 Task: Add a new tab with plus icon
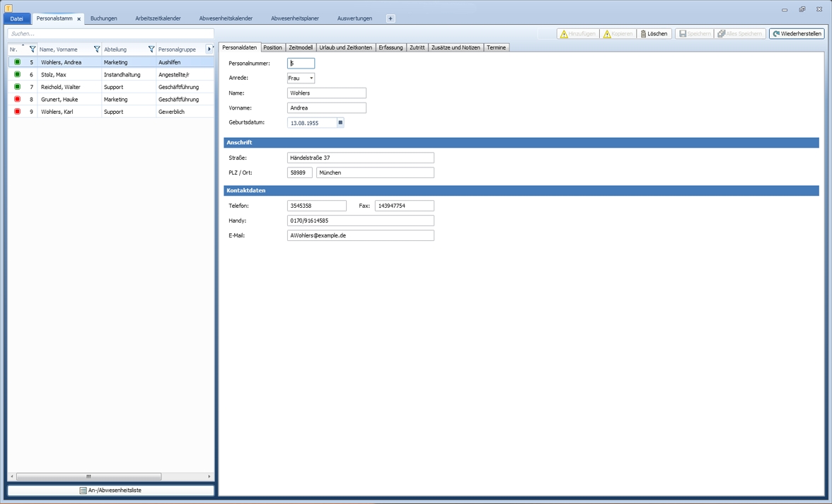[391, 18]
